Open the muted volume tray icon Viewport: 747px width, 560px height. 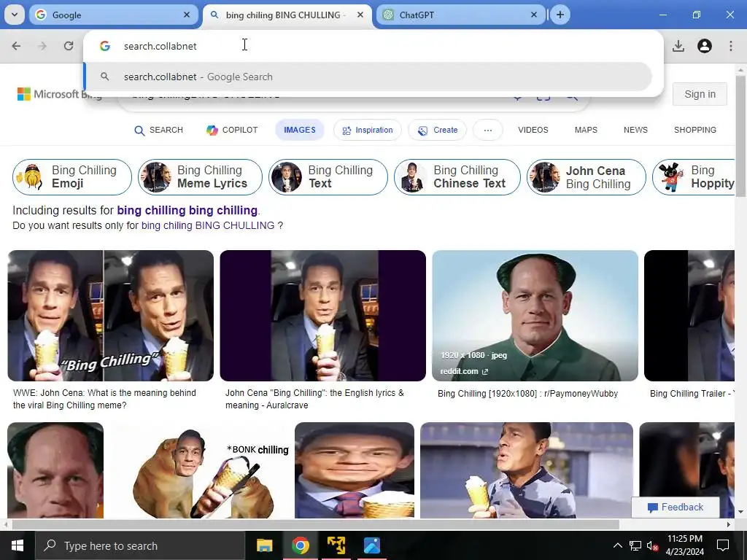coord(653,545)
